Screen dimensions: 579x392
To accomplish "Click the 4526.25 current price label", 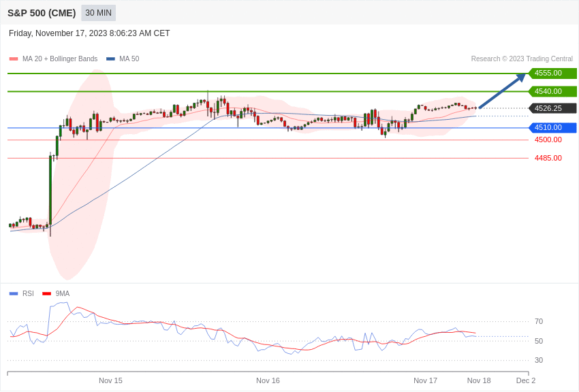I will coord(552,108).
